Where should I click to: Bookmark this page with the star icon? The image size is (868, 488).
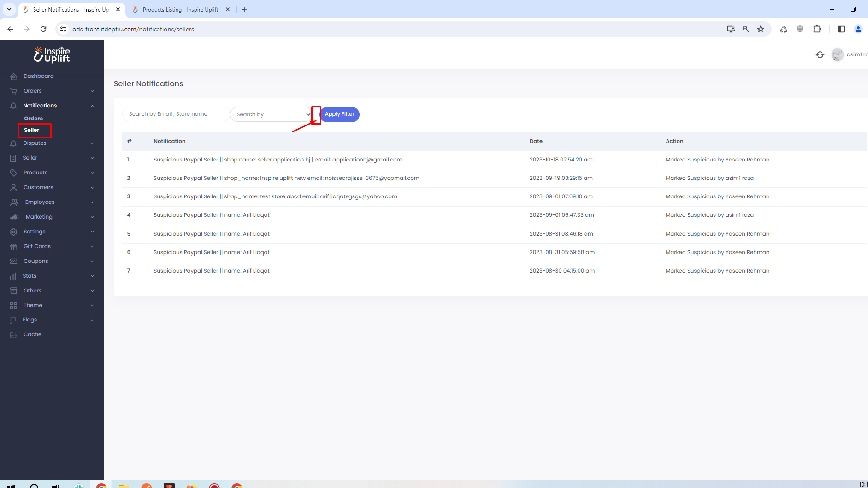[x=761, y=29]
